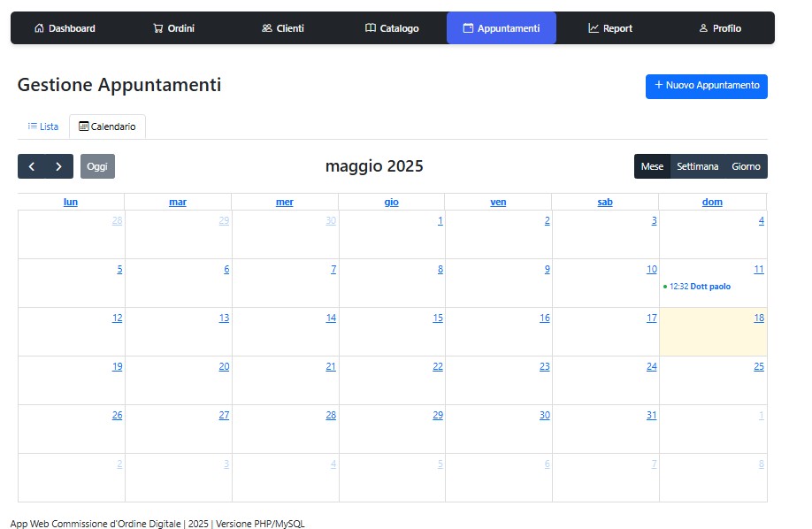
Task: Switch to Settimana view
Action: coord(697,166)
